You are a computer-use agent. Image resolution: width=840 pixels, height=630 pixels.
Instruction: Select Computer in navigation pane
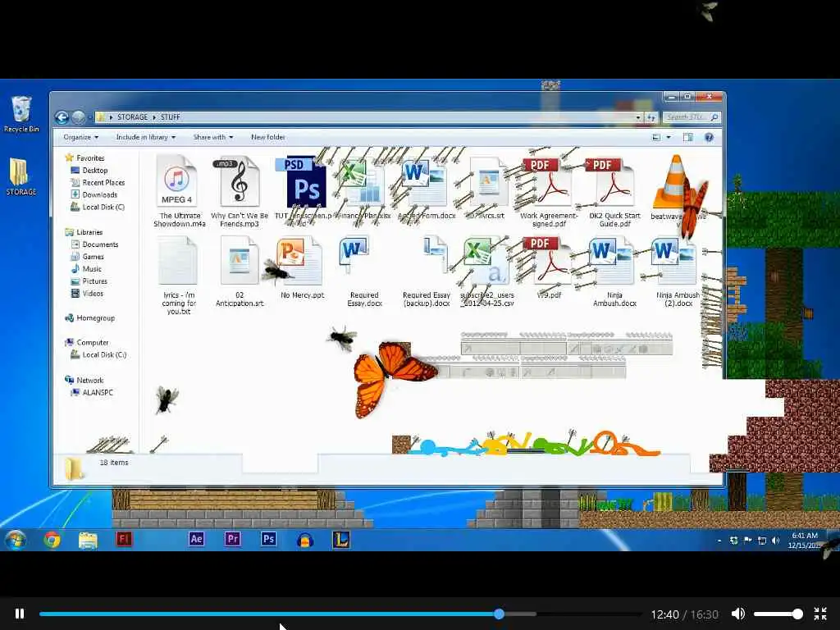point(92,342)
